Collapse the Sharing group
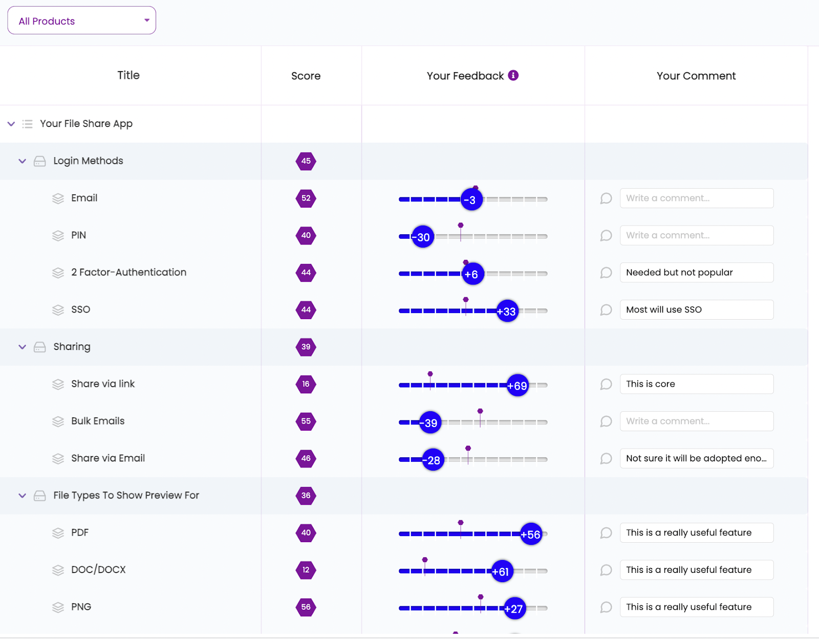 point(22,347)
